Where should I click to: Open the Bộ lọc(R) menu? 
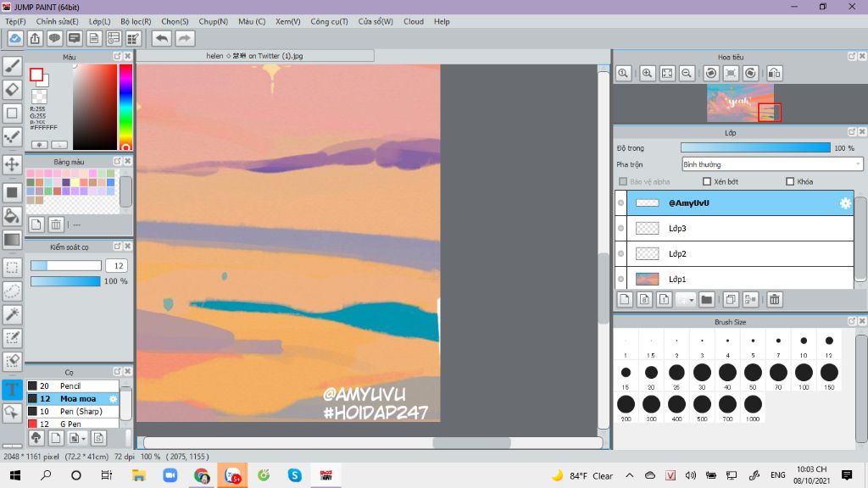(136, 21)
